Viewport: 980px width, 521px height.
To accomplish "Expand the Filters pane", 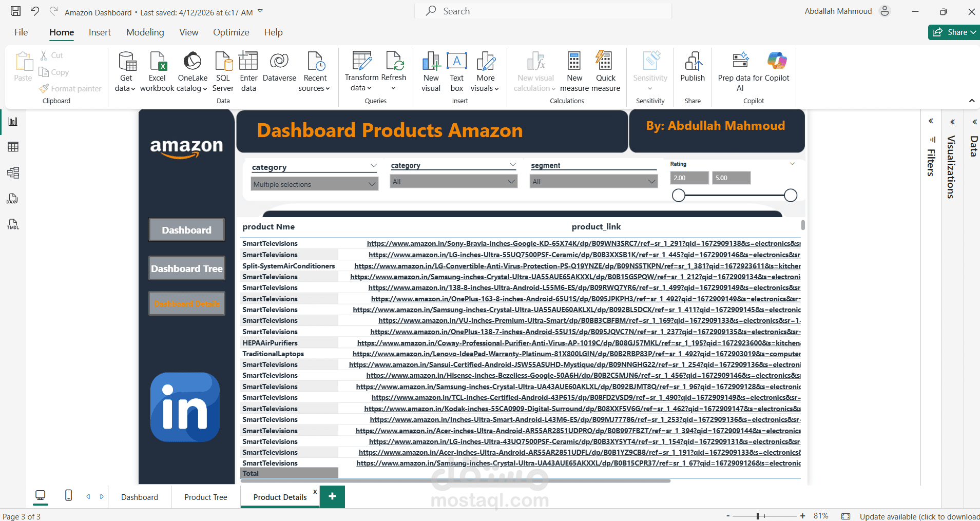I will tap(931, 121).
